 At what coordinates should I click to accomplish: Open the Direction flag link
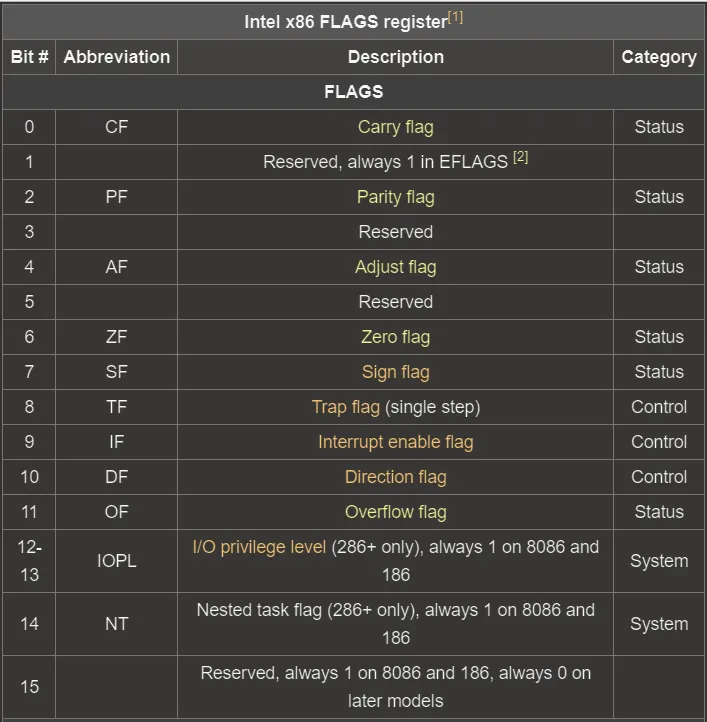[x=396, y=477]
